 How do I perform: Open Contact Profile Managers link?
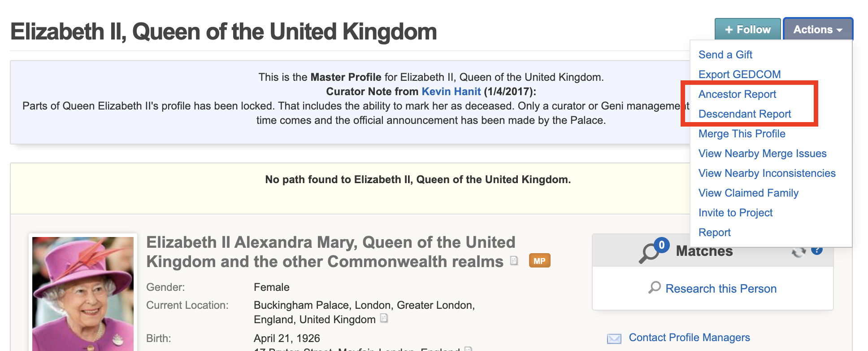click(689, 338)
